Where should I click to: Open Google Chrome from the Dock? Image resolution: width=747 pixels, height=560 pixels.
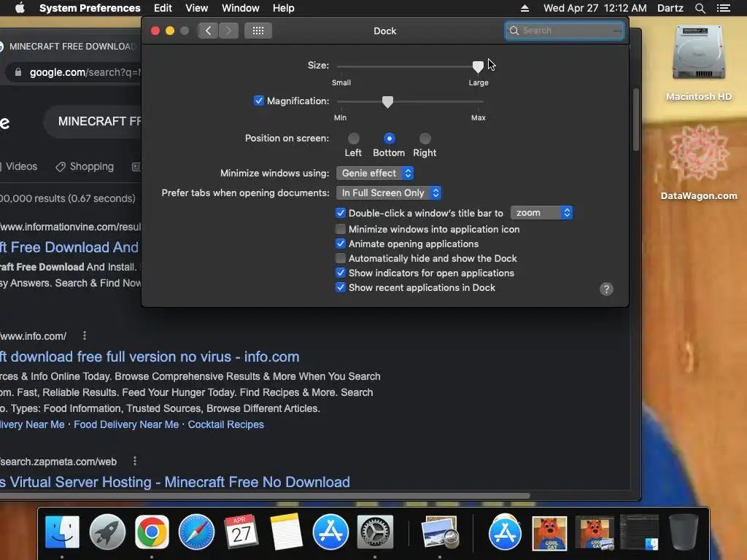tap(152, 532)
